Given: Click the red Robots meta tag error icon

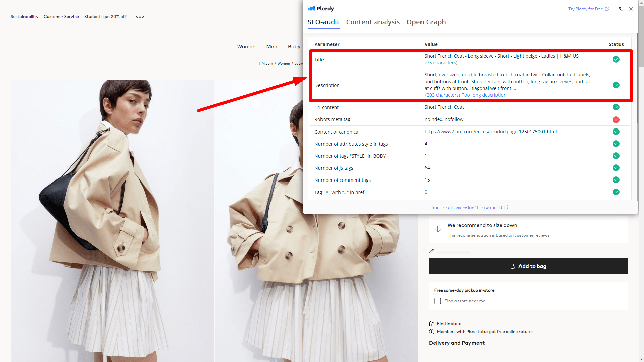Looking at the screenshot, I should coord(616,120).
